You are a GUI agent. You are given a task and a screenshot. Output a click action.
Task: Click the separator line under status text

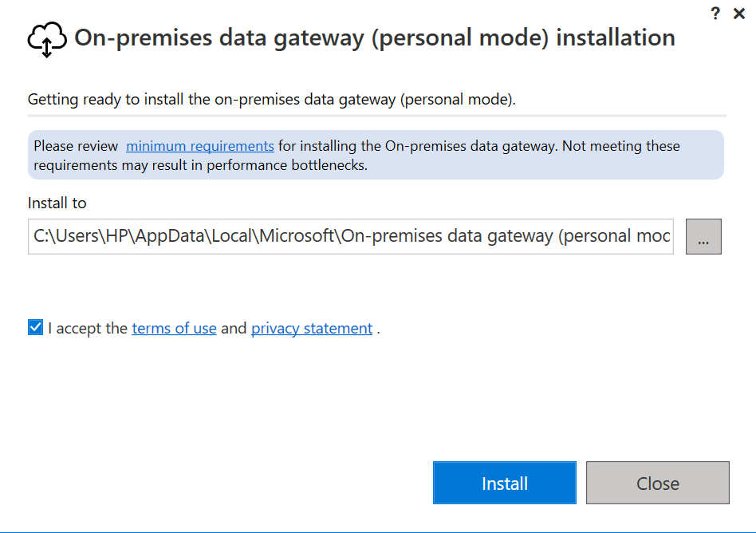377,116
